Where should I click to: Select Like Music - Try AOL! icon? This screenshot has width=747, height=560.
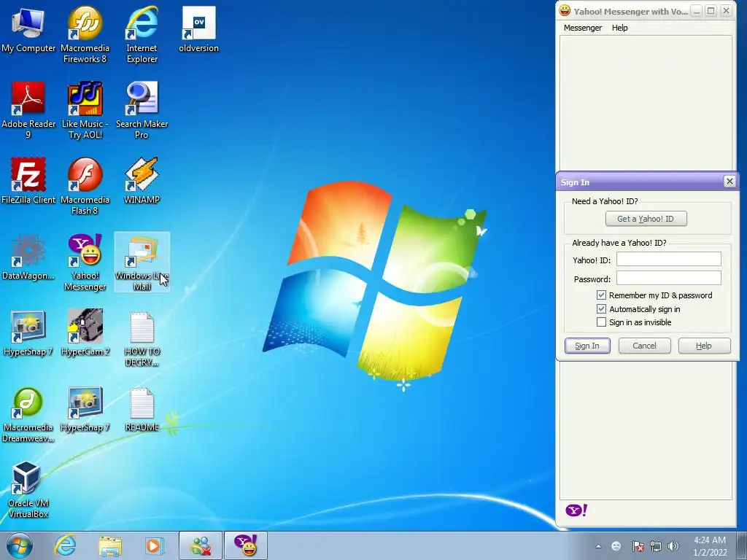tap(85, 109)
